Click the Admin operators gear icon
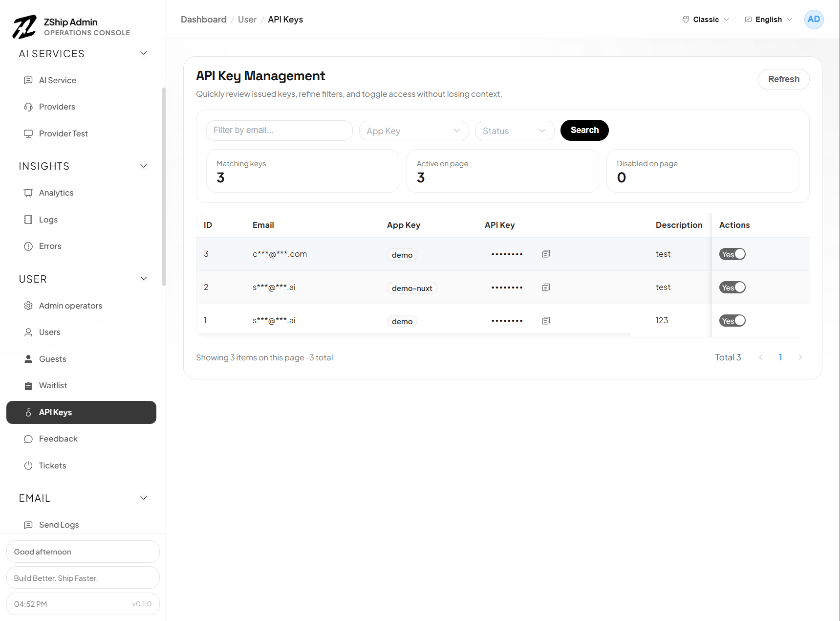 (x=29, y=305)
